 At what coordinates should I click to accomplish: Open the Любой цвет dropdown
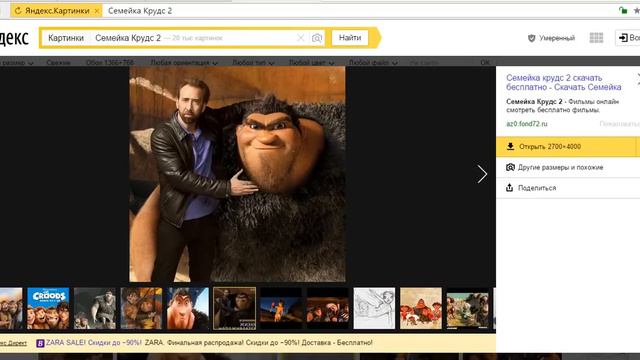[311, 62]
